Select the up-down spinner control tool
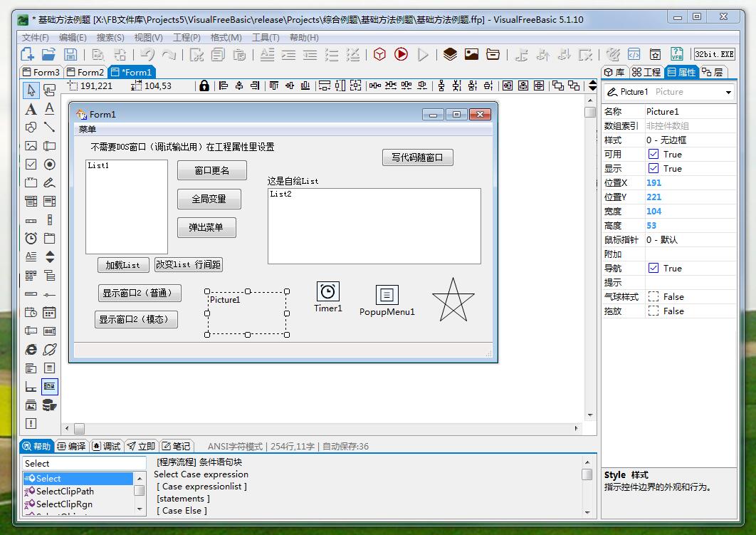This screenshot has height=535, width=756. click(49, 256)
